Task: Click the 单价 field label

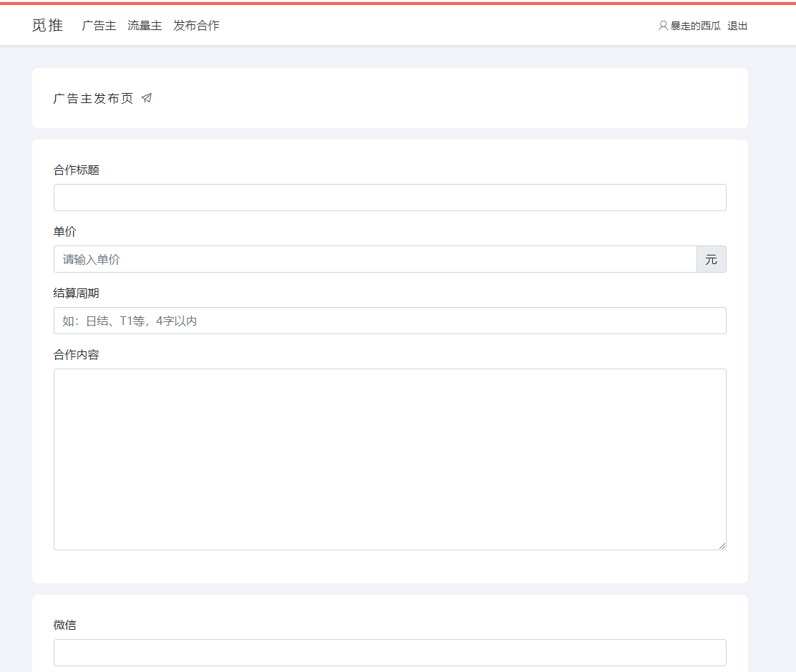Action: point(64,232)
